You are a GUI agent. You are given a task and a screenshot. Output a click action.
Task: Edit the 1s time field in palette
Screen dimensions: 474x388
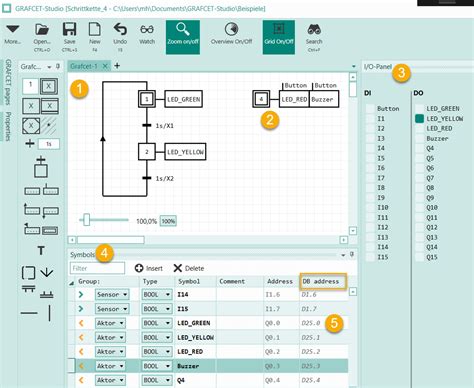point(49,144)
